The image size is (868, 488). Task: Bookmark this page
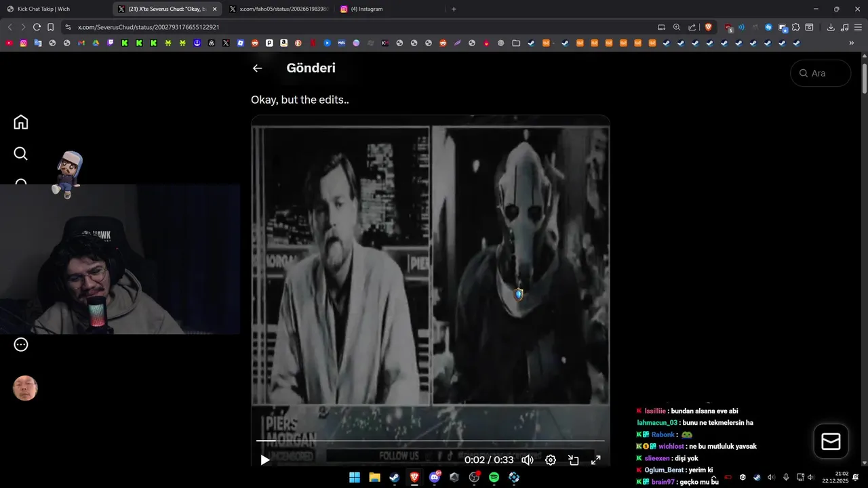[x=51, y=27]
